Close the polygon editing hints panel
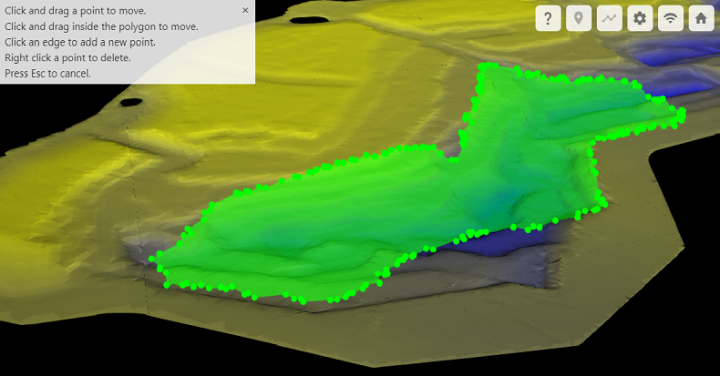This screenshot has width=720, height=376. tap(245, 10)
